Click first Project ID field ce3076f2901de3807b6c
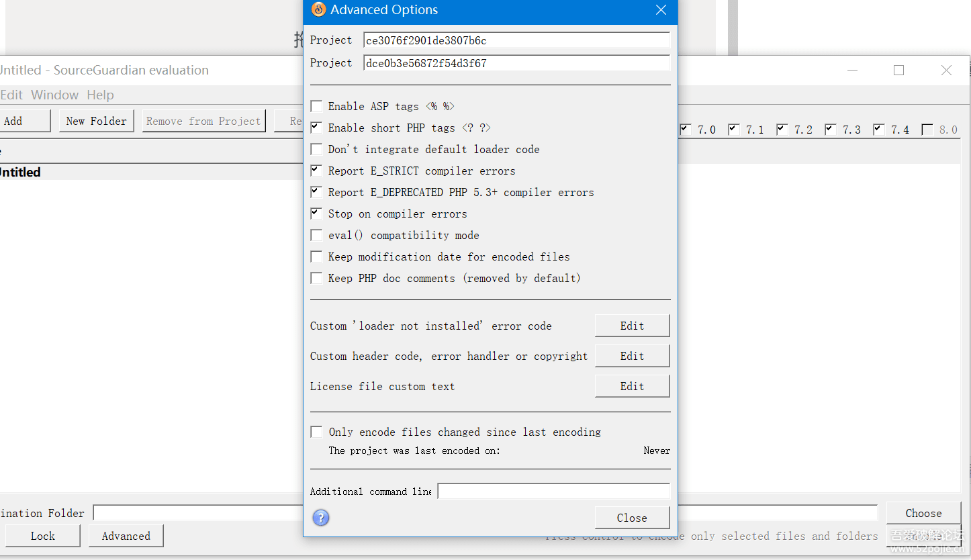Screen dimensions: 971x560 [516, 40]
